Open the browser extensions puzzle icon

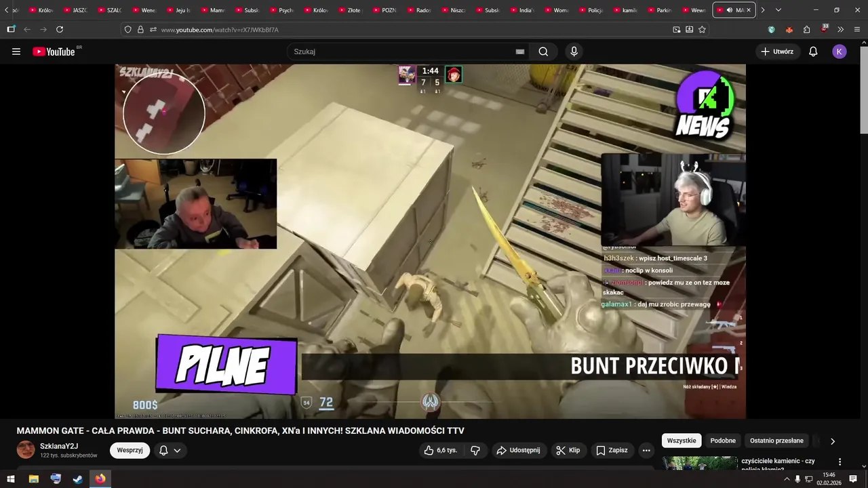click(x=806, y=30)
